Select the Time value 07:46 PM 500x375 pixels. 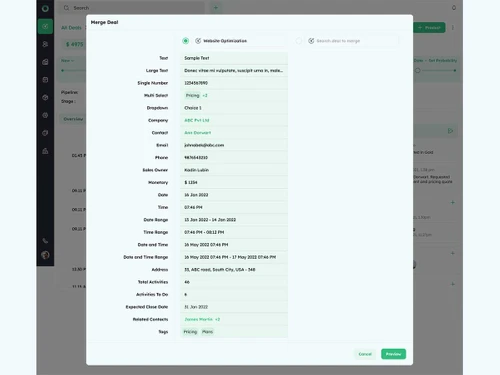[x=193, y=207]
